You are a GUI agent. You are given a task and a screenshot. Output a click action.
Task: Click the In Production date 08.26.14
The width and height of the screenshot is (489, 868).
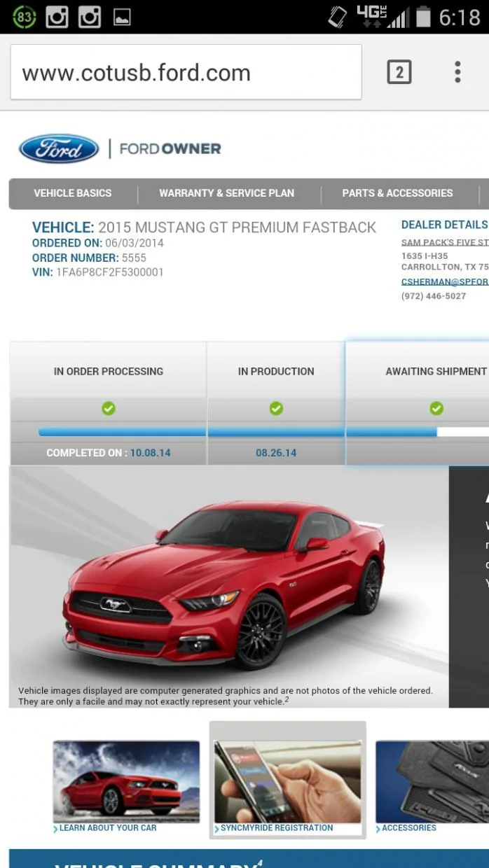pyautogui.click(x=276, y=453)
